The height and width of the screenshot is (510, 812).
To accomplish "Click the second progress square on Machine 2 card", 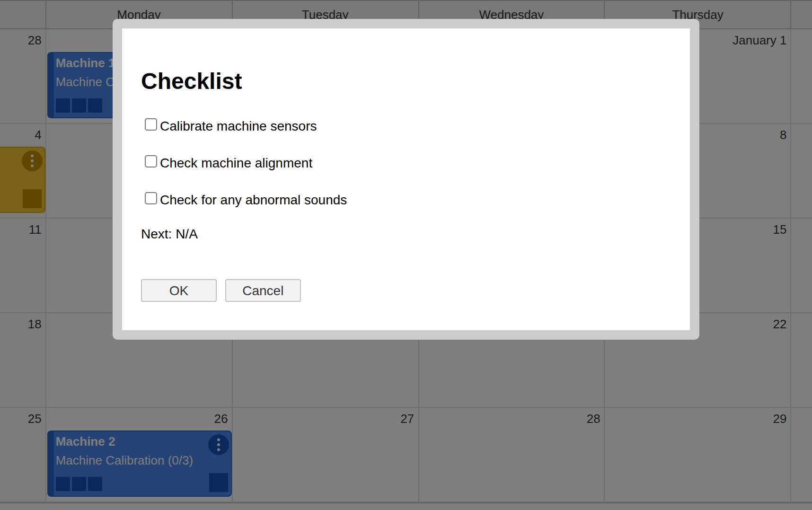I will click(x=79, y=484).
